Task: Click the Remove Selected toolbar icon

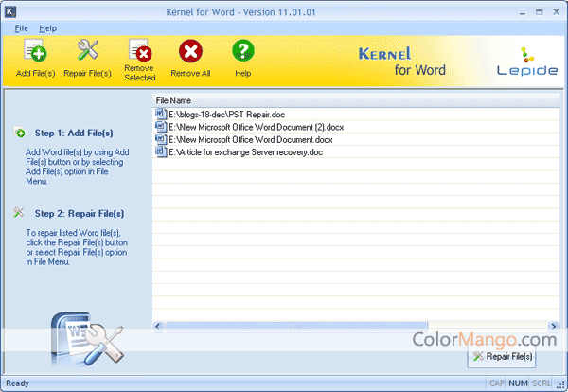Action: (139, 53)
